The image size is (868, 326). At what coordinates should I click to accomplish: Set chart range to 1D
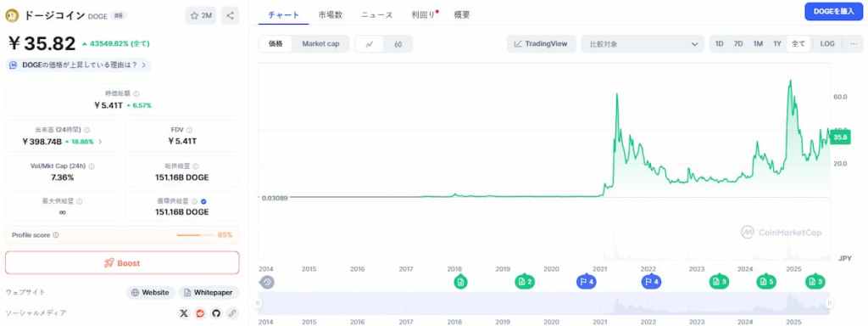pyautogui.click(x=719, y=44)
